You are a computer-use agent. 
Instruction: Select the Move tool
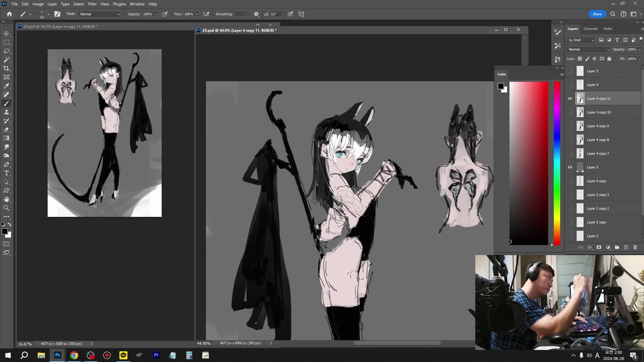point(7,34)
